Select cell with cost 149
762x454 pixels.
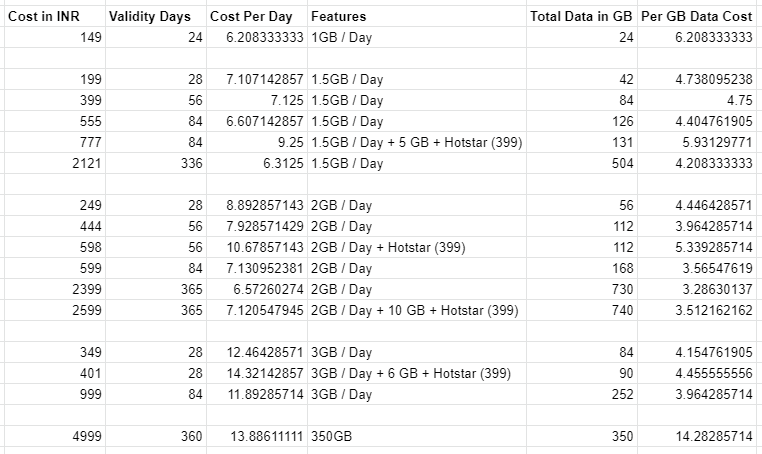[55, 37]
